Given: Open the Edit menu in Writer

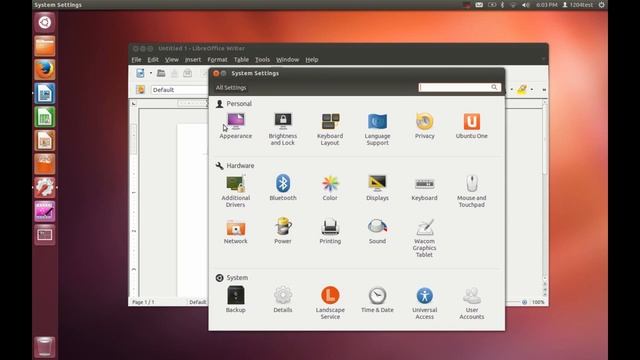Looking at the screenshot, I should tap(153, 60).
